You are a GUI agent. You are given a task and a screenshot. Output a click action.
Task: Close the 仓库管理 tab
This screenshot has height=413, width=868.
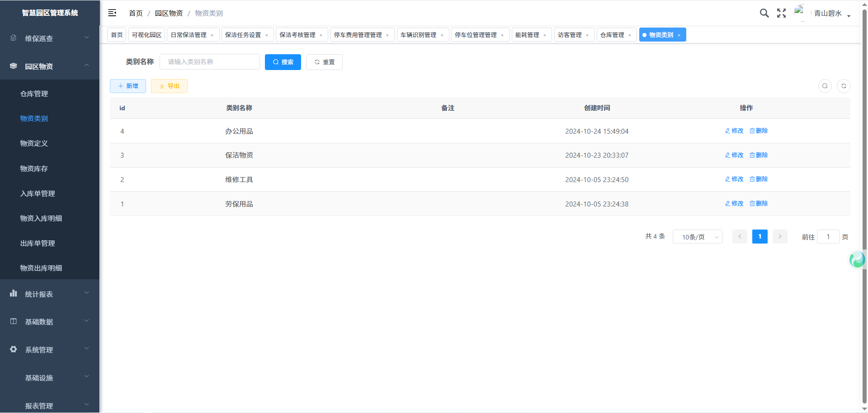(x=630, y=35)
